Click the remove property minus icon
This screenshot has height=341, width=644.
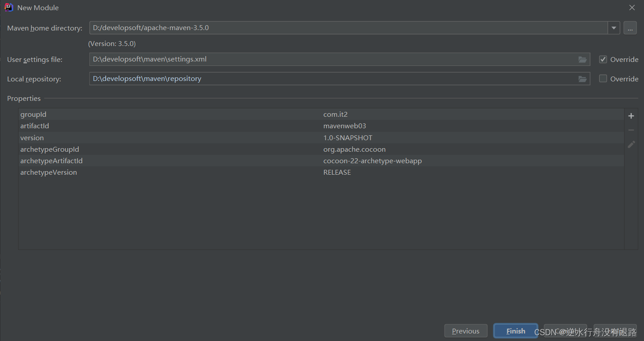(x=631, y=130)
